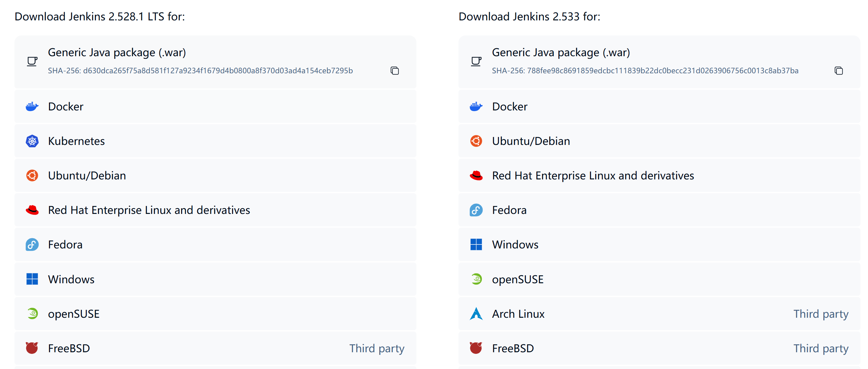Open FreeBSD third party weekly package

pos(512,348)
